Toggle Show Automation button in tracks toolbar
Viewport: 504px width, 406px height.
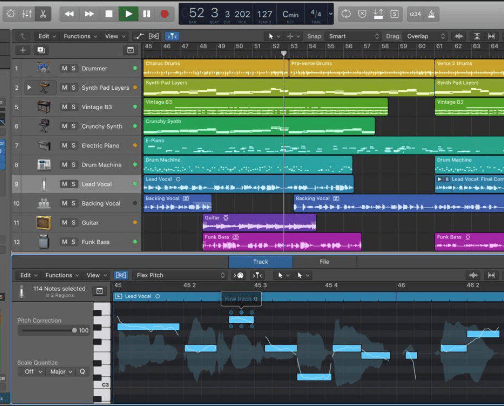click(140, 36)
